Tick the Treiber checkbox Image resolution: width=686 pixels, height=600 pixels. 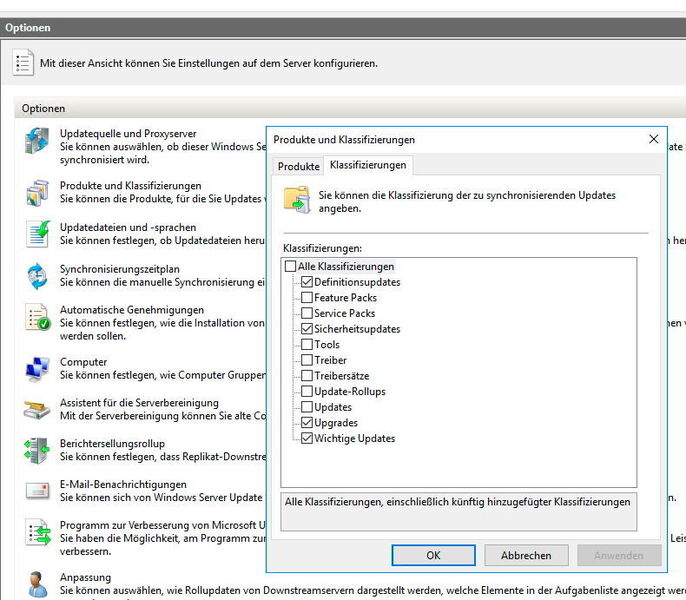pyautogui.click(x=307, y=360)
